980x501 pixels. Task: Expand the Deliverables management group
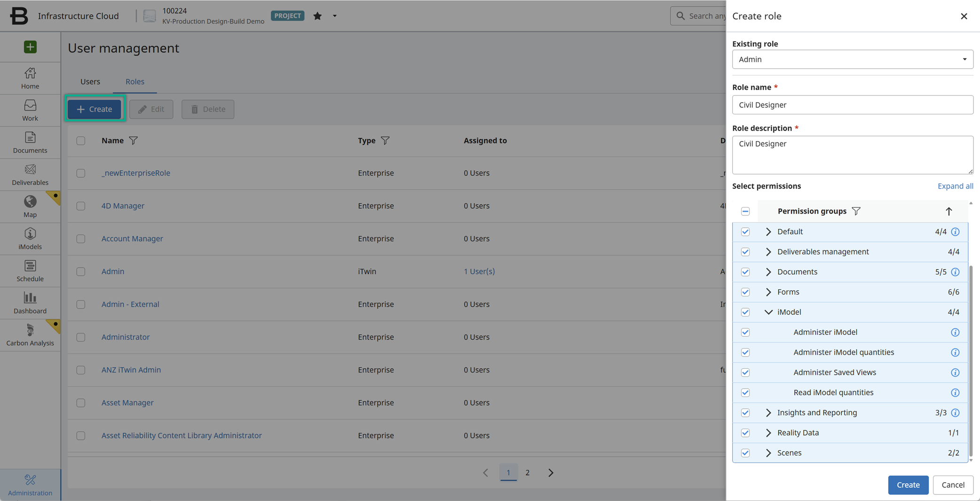tap(768, 252)
